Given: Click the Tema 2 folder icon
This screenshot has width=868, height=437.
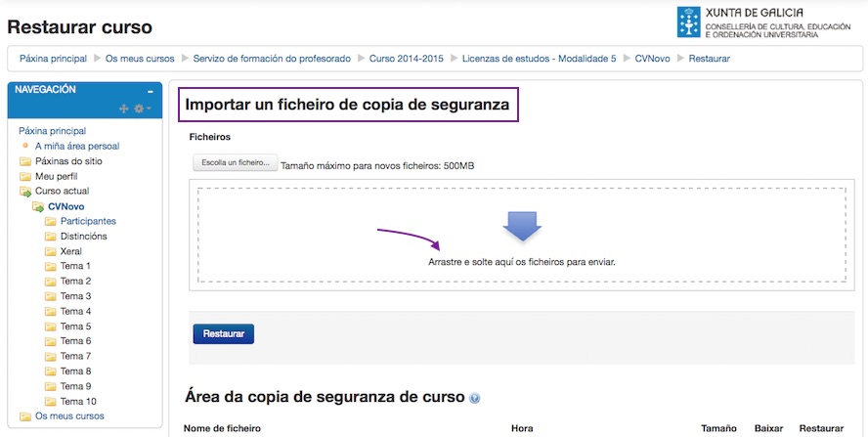Looking at the screenshot, I should tap(51, 282).
